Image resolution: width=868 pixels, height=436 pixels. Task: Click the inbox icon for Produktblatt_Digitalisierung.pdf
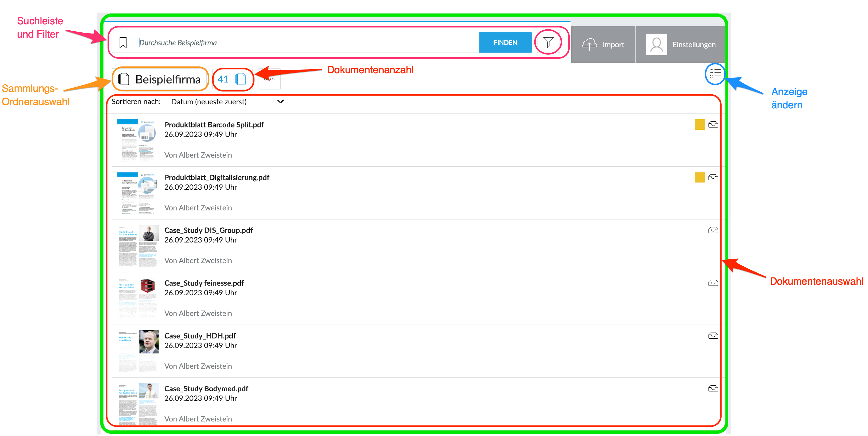point(713,177)
